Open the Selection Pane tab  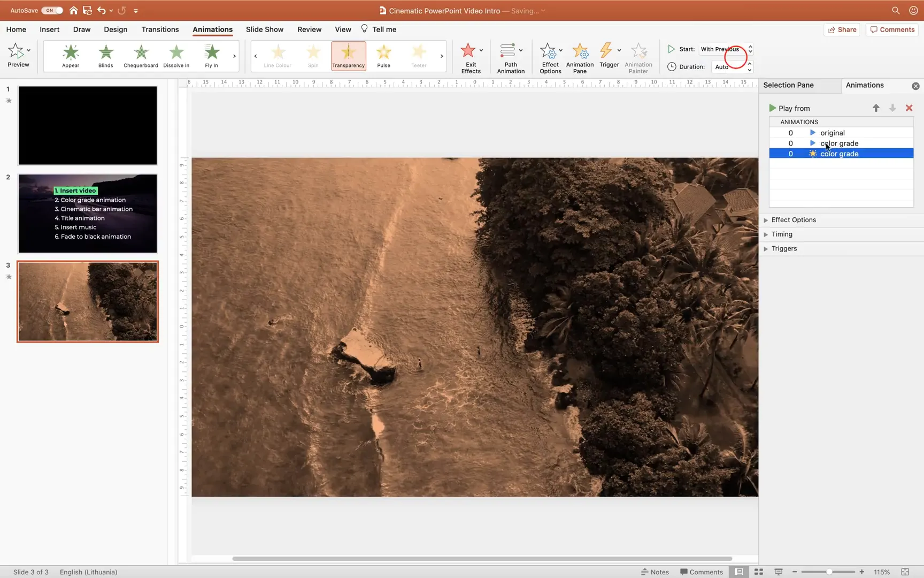[x=789, y=85]
